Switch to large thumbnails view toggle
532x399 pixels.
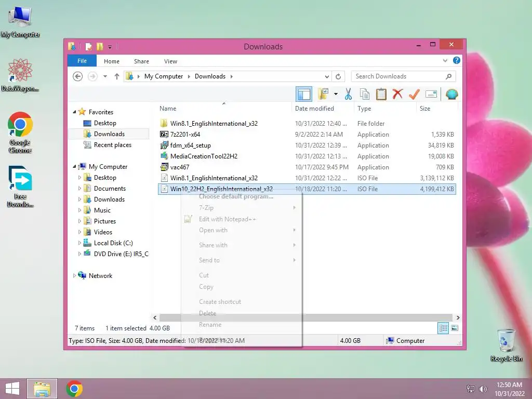455,328
